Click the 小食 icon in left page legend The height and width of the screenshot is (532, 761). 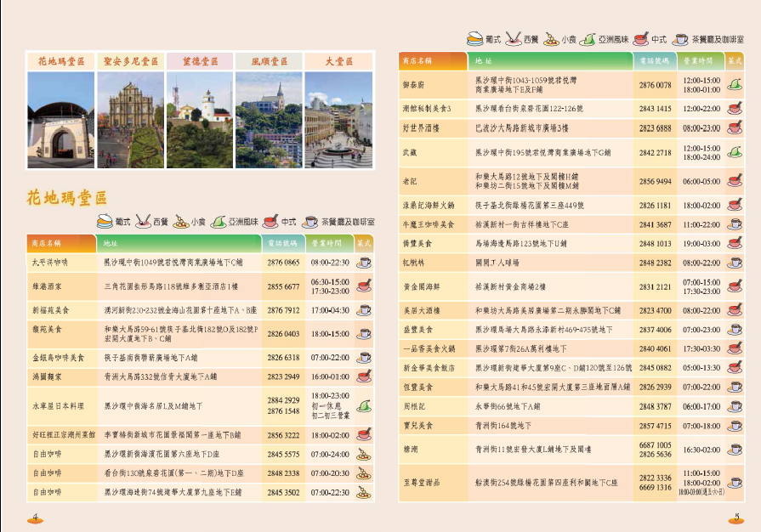pos(180,221)
